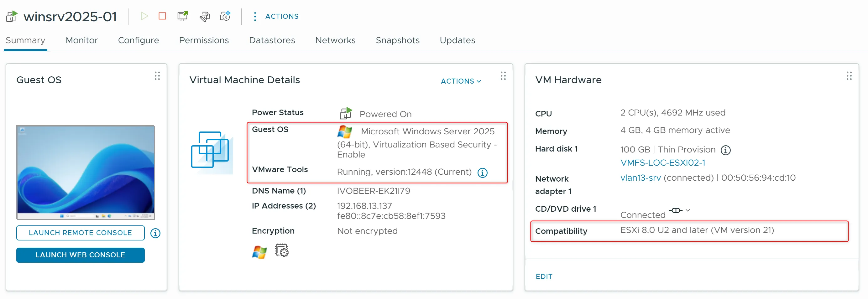Click the guest desktop console thumbnail
Viewport: 868px width, 299px height.
(x=86, y=173)
